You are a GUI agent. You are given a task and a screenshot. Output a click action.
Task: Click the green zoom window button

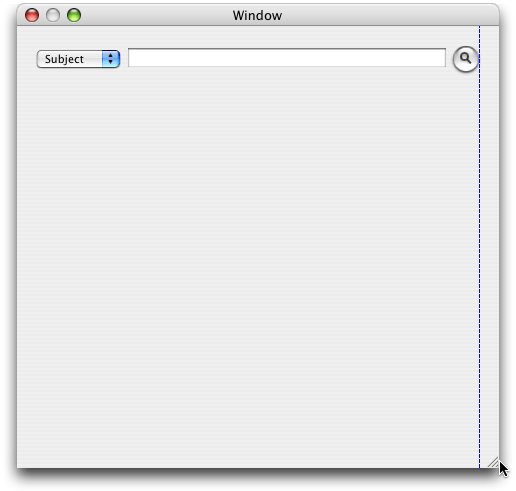[x=74, y=15]
